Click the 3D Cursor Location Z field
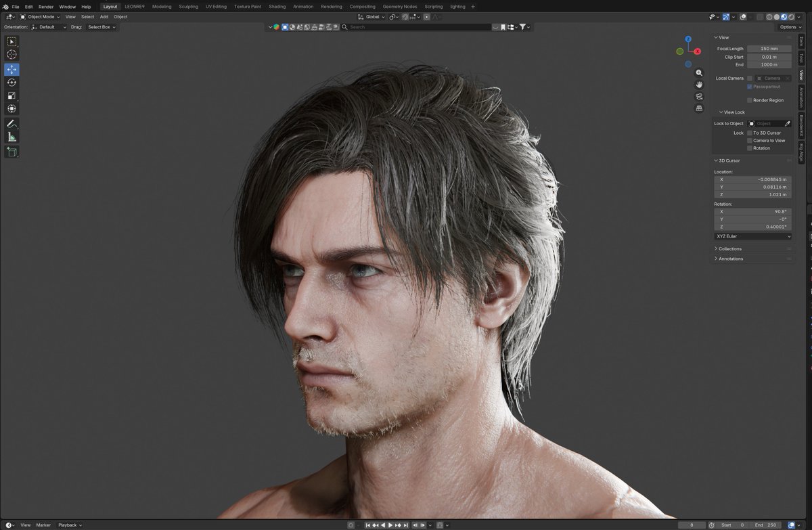This screenshot has height=530, width=812. (x=752, y=194)
